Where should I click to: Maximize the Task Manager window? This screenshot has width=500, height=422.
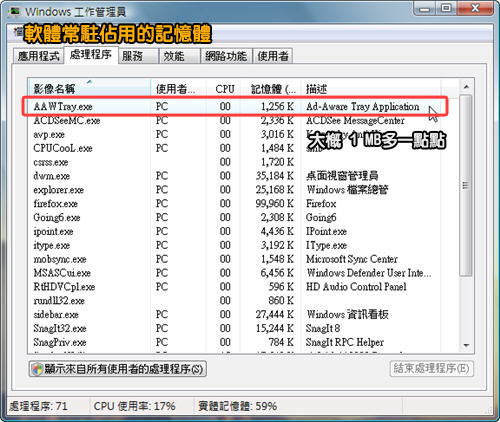446,8
